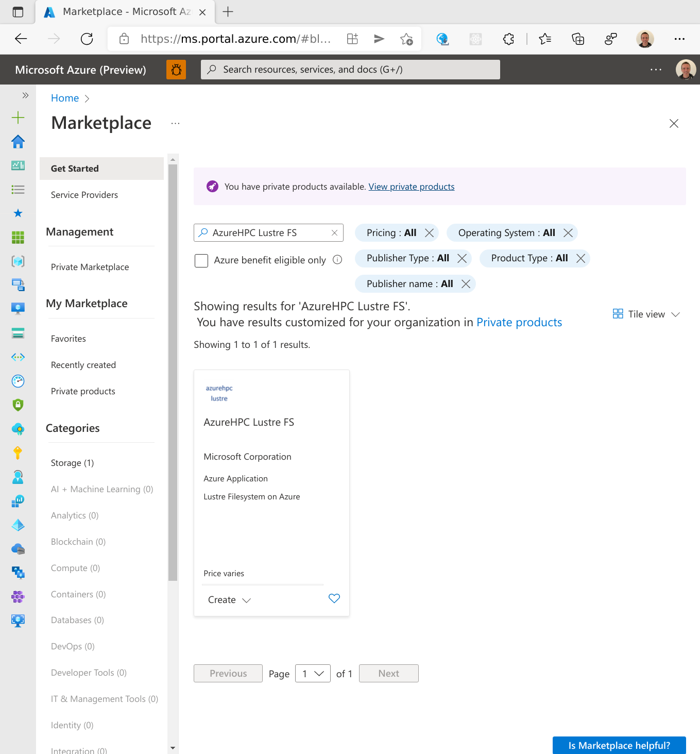
Task: Enable Azure benefit eligible only checkbox
Action: point(201,260)
